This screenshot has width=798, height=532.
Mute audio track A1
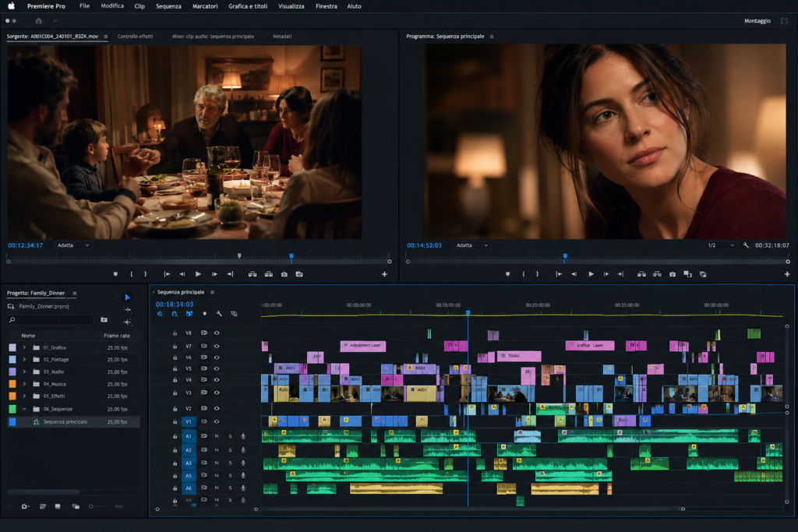(x=217, y=436)
